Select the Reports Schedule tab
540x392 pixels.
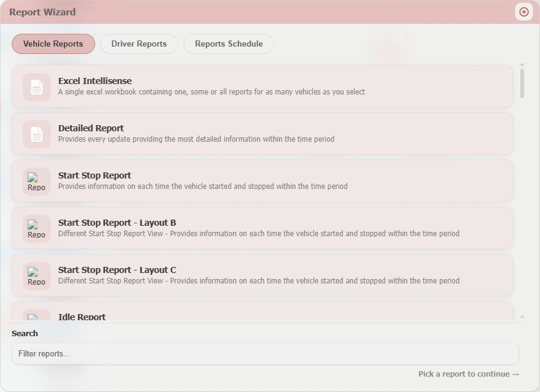pos(229,44)
